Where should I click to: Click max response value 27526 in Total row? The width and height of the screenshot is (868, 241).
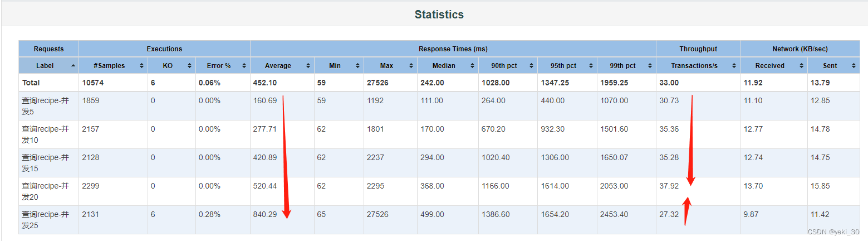[x=377, y=83]
